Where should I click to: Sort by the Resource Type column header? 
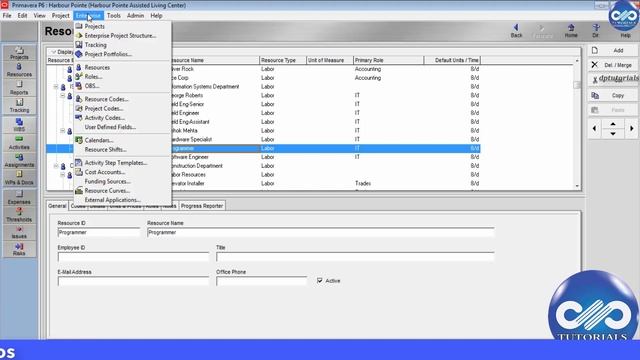point(283,60)
